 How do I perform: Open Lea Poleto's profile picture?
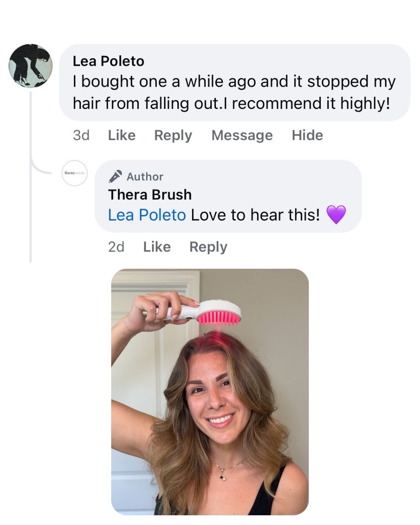[31, 66]
